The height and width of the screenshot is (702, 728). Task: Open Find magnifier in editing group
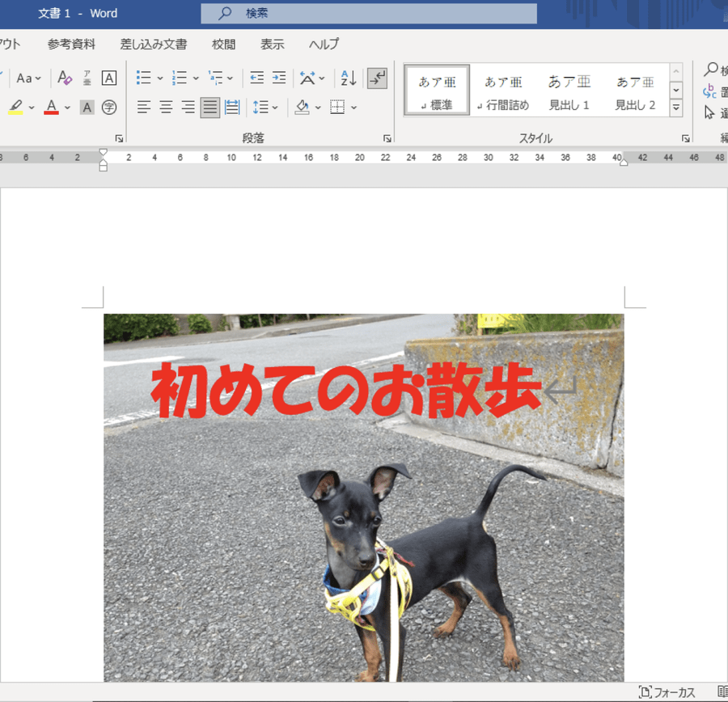coord(711,70)
